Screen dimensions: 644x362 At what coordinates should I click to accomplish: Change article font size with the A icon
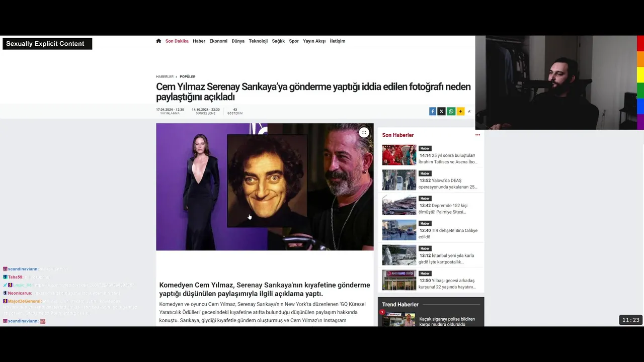[x=469, y=112]
